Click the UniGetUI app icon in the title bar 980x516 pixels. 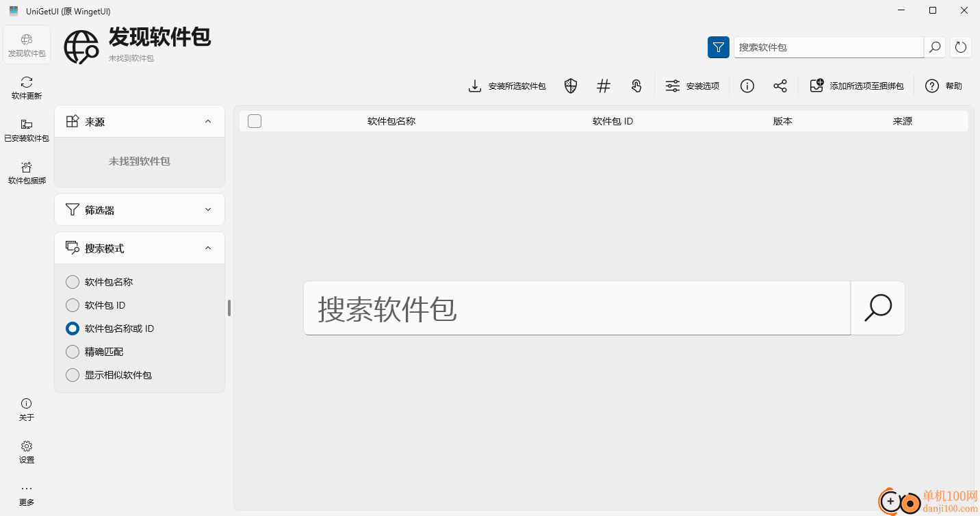tap(14, 11)
